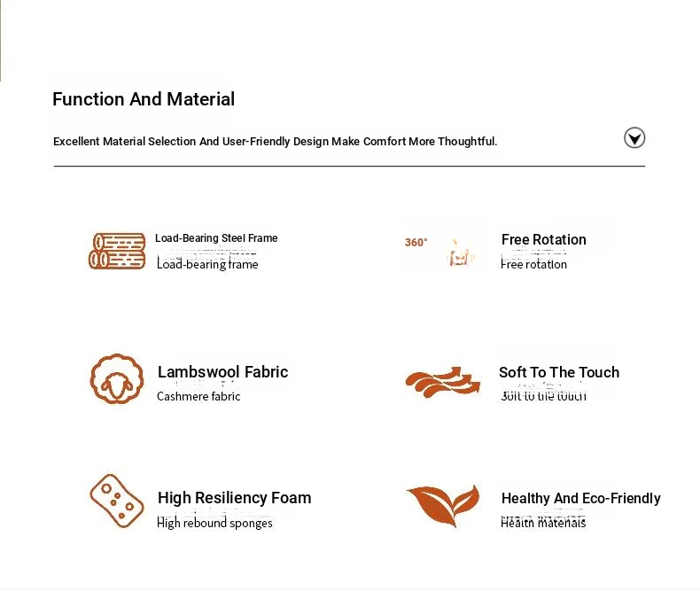Collapse section with the circled down arrow
The height and width of the screenshot is (591, 700).
tap(634, 137)
